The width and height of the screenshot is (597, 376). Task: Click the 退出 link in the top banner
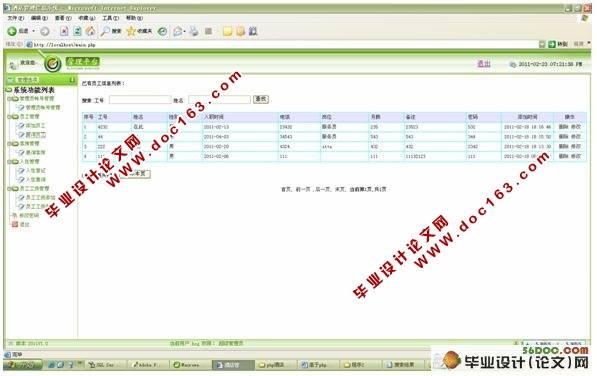(484, 64)
